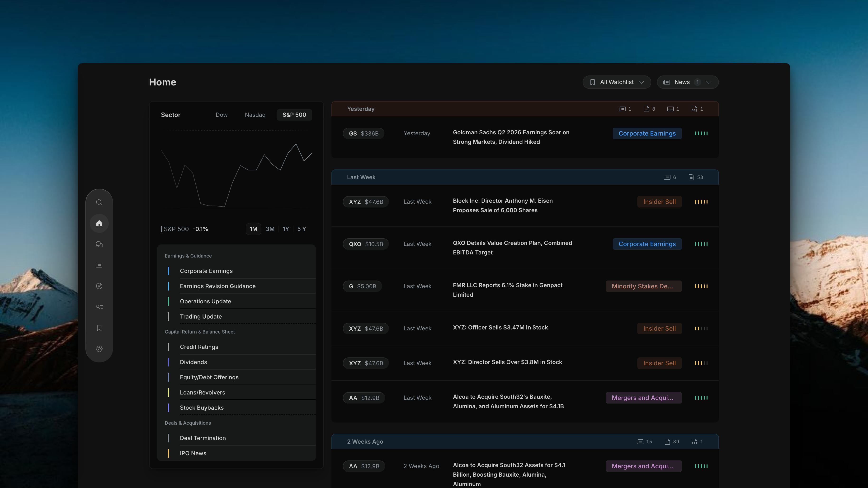Open the settings gear in sidebar
This screenshot has width=868, height=488.
pyautogui.click(x=99, y=349)
